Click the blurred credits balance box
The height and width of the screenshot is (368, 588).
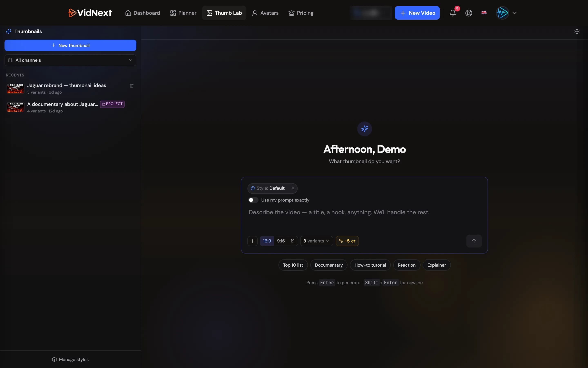pyautogui.click(x=371, y=13)
